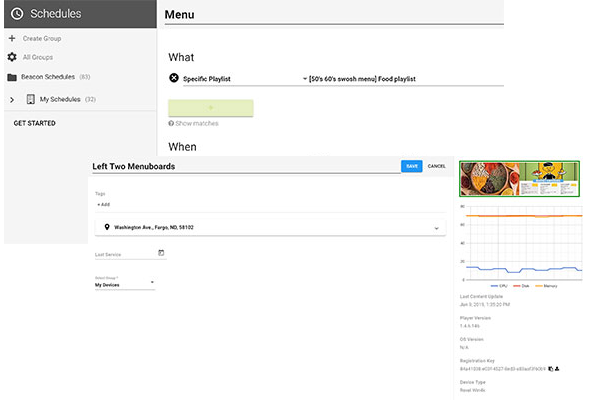Remove the Specific Playlist row with X icon
Screen dimensions: 600x400
point(174,78)
